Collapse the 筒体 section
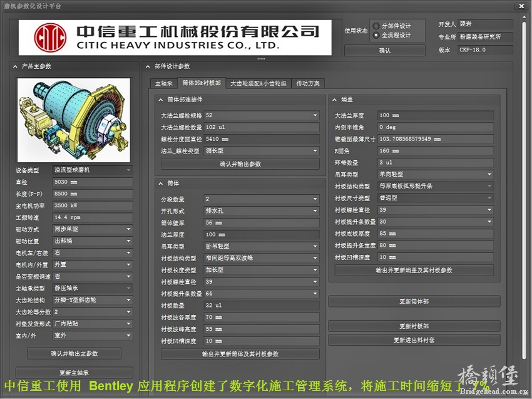Viewport: 532px width, 399px height. tap(160, 184)
